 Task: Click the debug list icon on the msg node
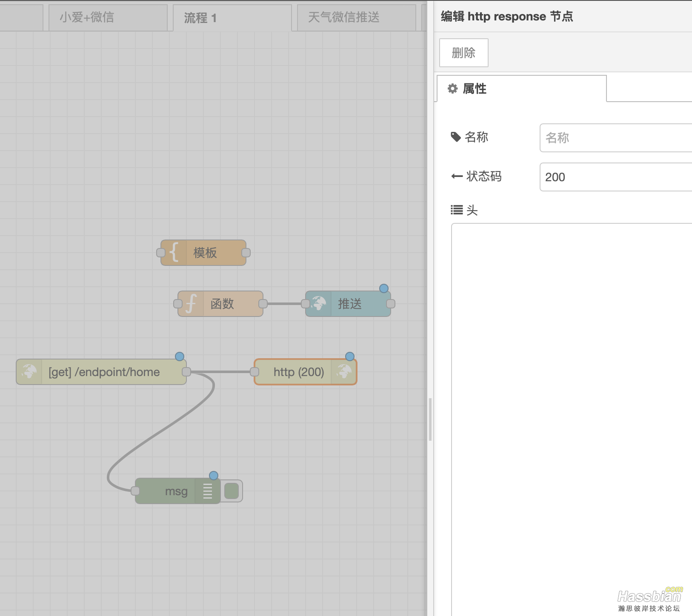208,491
